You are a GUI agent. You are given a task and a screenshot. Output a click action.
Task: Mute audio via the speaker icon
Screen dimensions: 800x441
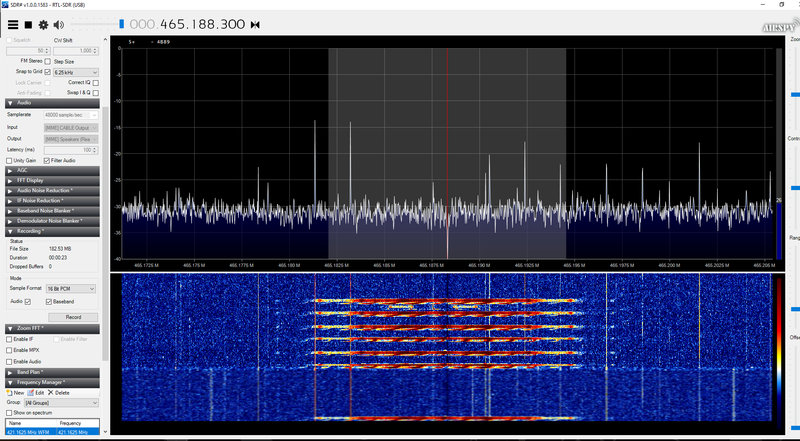pos(59,24)
